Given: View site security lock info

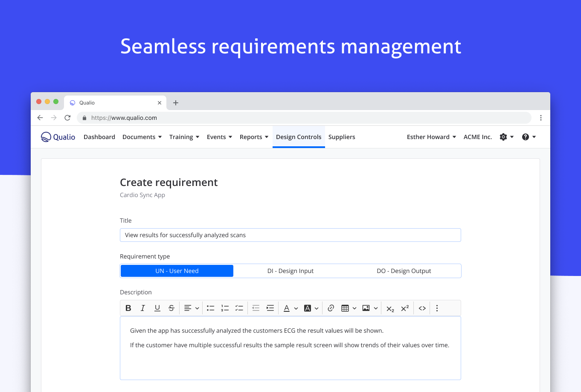Looking at the screenshot, I should click(x=84, y=118).
